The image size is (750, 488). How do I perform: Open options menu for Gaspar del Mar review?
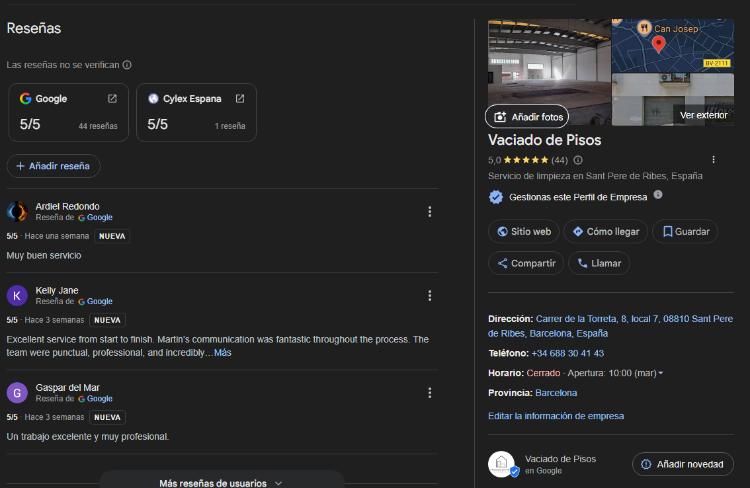point(429,392)
